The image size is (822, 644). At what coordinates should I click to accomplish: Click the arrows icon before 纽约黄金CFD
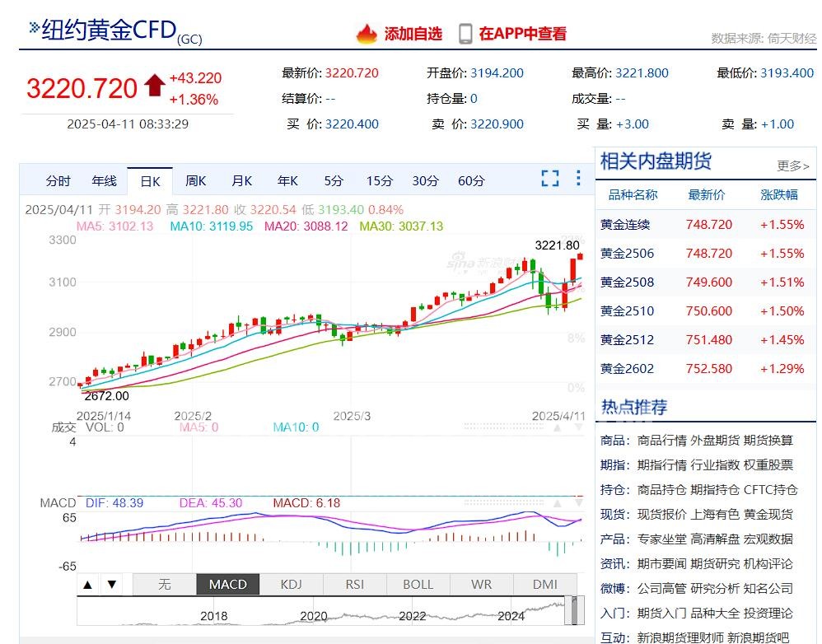[x=34, y=28]
